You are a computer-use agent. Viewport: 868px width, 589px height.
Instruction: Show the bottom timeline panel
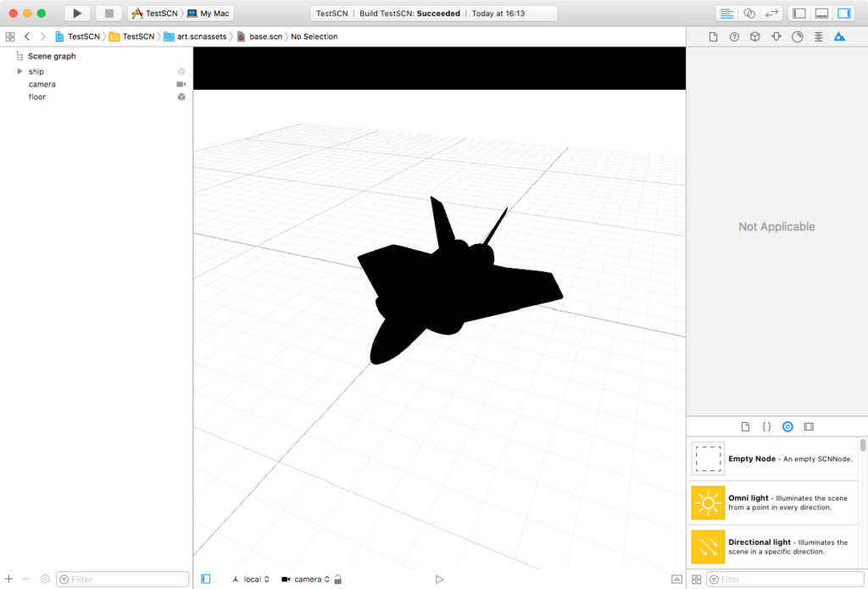pos(676,579)
